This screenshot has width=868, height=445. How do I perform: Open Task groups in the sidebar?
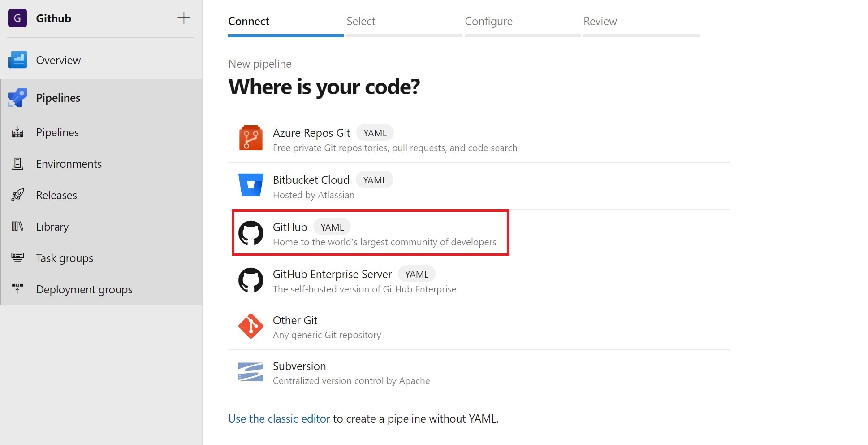pyautogui.click(x=101, y=258)
